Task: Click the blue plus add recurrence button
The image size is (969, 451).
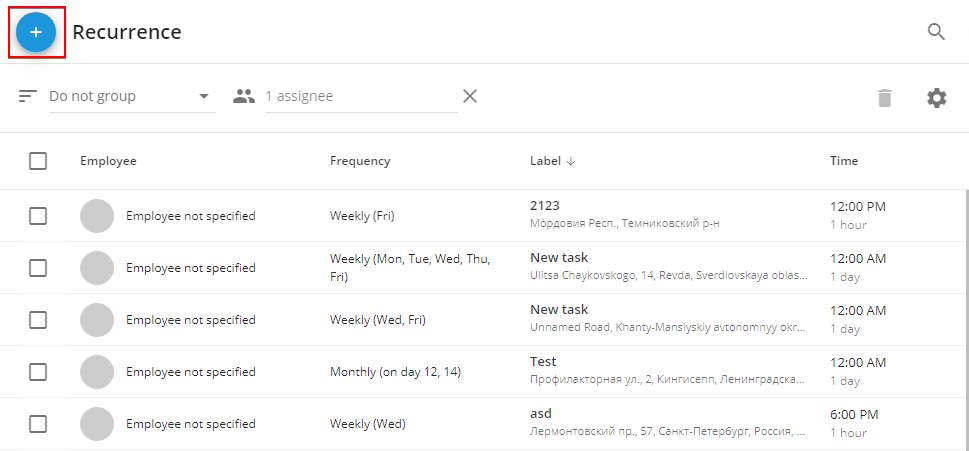Action: [36, 32]
